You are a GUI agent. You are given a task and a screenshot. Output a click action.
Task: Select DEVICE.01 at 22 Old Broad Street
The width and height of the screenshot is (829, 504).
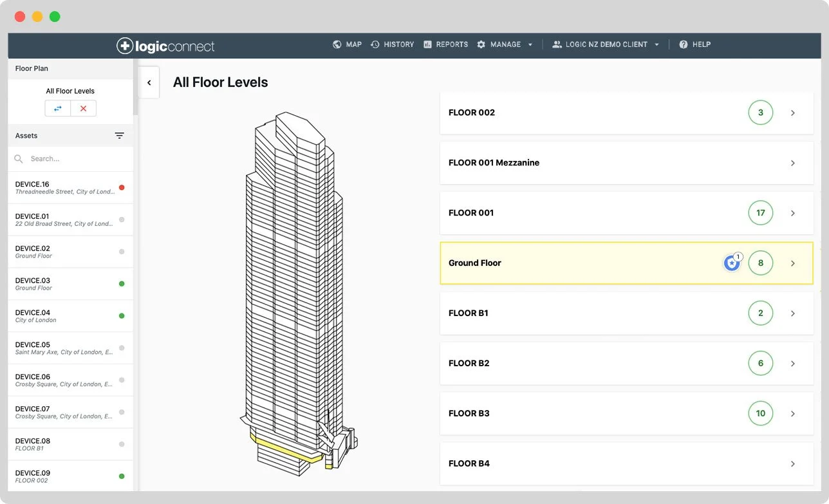pos(71,219)
